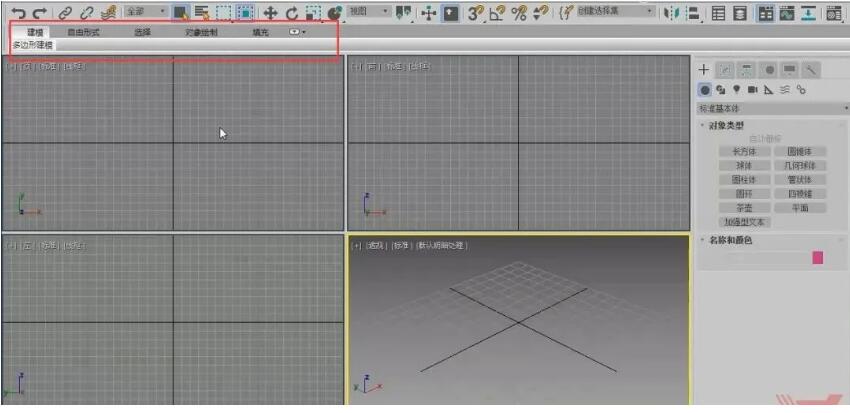Screen dimensions: 850x413
Task: Toggle the 3D snaps button
Action: [x=476, y=13]
